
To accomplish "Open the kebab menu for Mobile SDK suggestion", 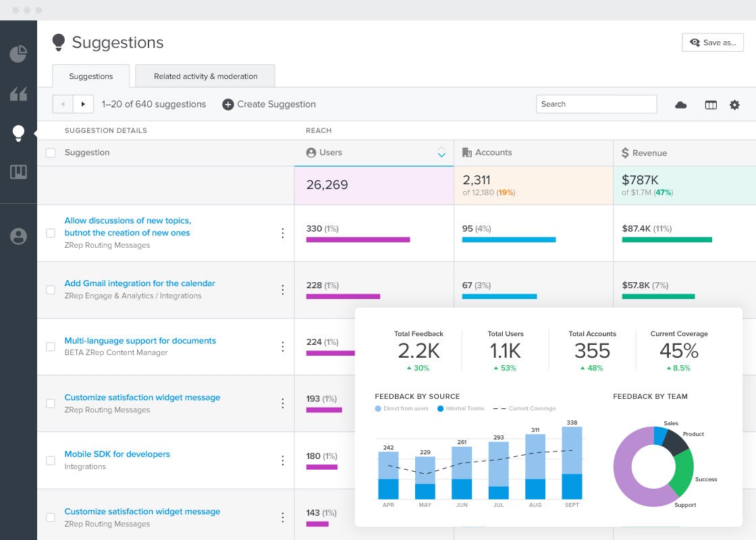I will (283, 460).
